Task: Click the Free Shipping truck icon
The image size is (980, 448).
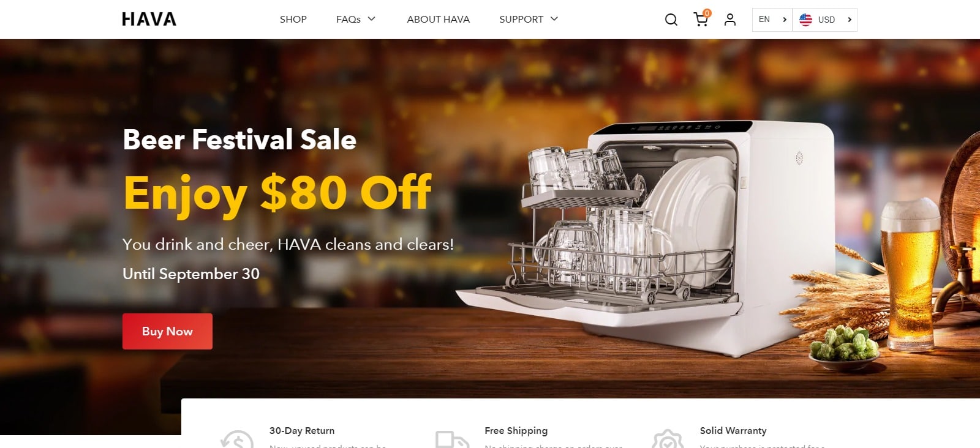Action: [x=452, y=439]
